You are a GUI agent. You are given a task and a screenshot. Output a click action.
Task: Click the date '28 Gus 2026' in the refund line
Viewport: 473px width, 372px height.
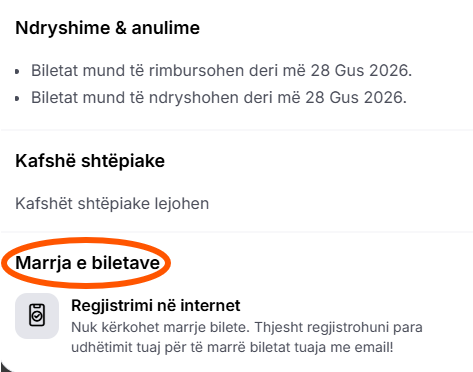tap(360, 71)
